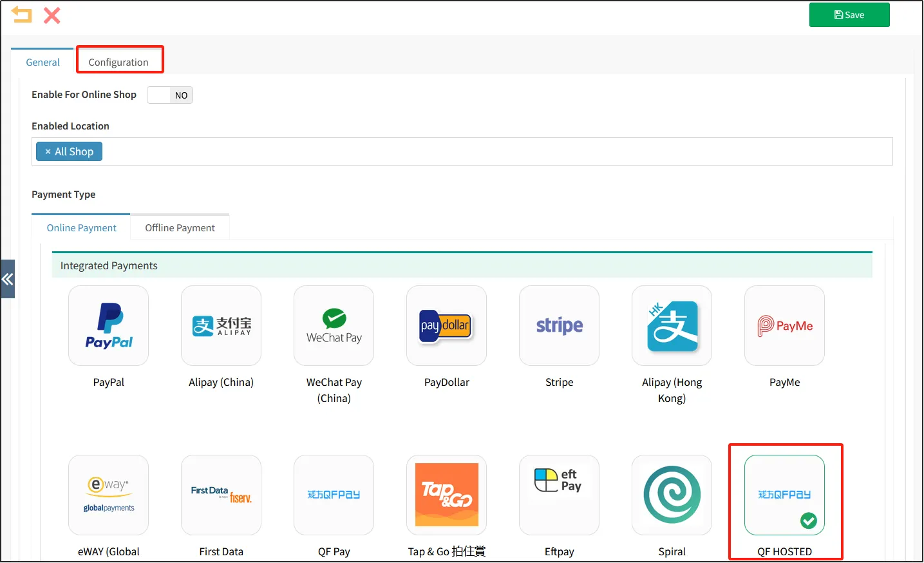Screen dimensions: 924x563
Task: Click inside the Enabled Location field
Action: [462, 151]
